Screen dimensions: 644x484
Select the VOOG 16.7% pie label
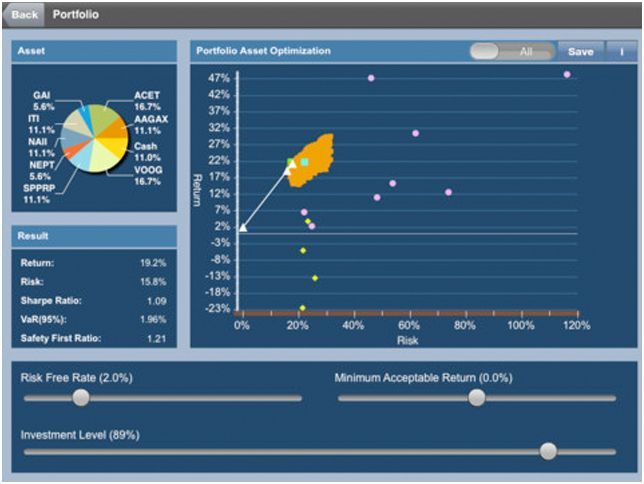pos(146,177)
